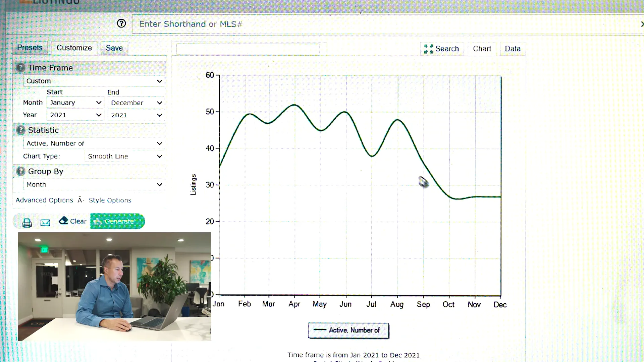Viewport: 644px width, 362px height.
Task: Select the Customize tab
Action: 74,48
